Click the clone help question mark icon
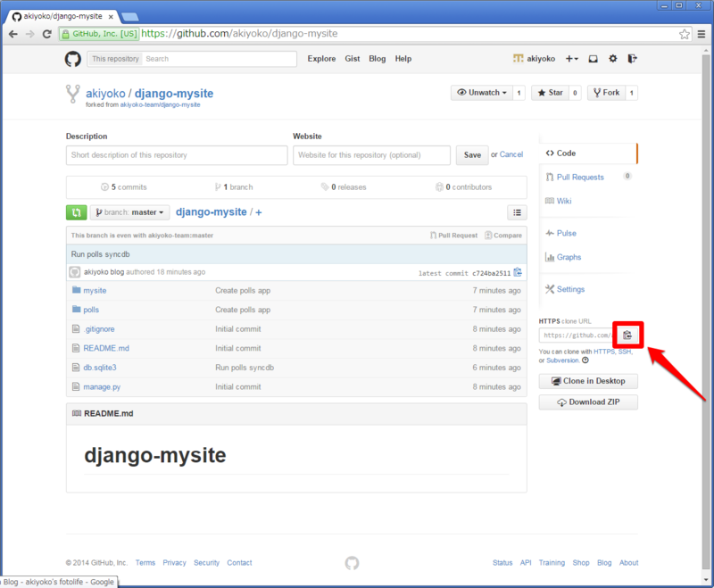714x588 pixels. coord(585,360)
